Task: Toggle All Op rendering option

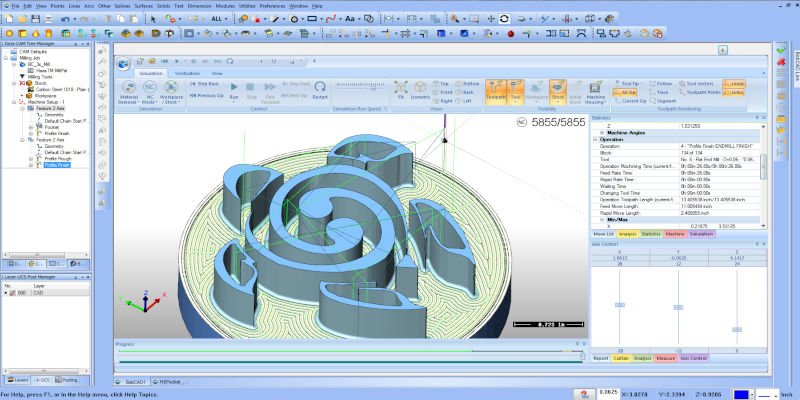Action: pos(625,92)
